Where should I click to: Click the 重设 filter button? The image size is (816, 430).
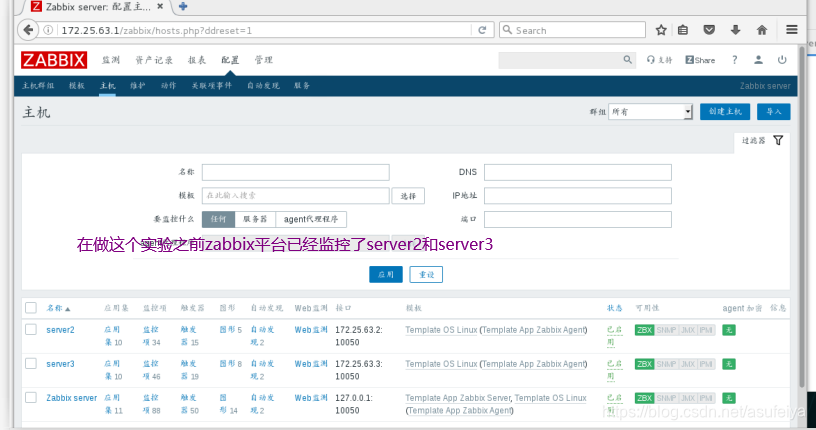point(426,274)
